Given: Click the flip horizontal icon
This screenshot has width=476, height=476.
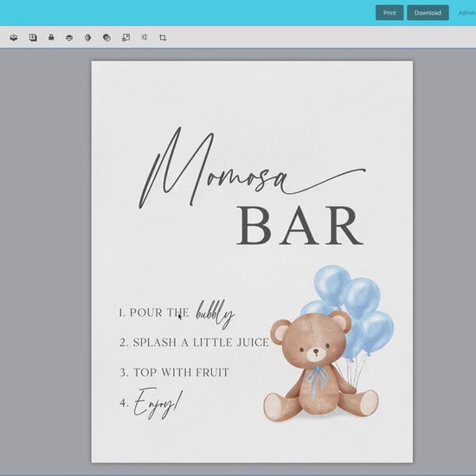Looking at the screenshot, I should [88, 37].
